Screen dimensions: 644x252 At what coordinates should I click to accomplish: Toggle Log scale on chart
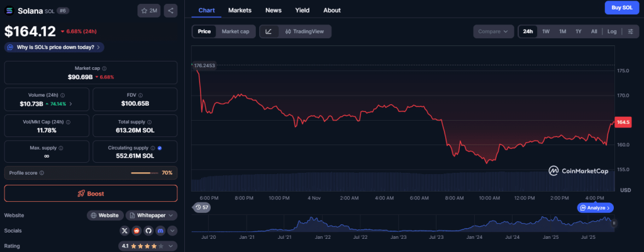click(x=612, y=31)
